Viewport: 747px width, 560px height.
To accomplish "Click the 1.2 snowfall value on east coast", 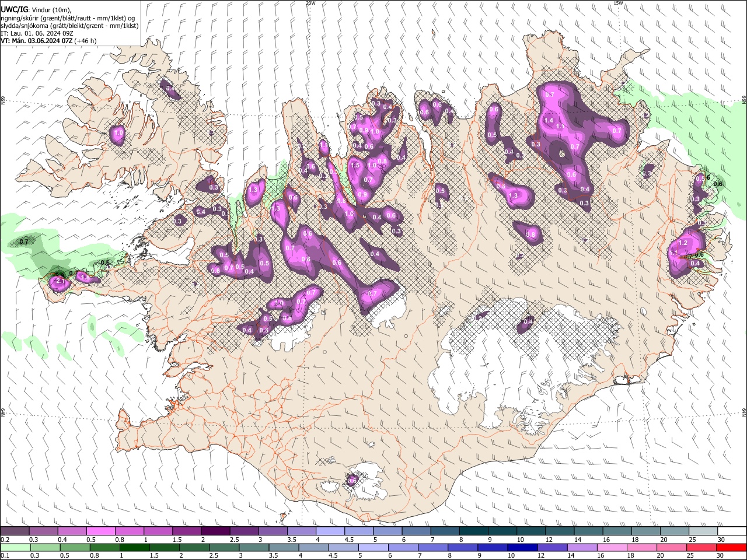I will 684,243.
